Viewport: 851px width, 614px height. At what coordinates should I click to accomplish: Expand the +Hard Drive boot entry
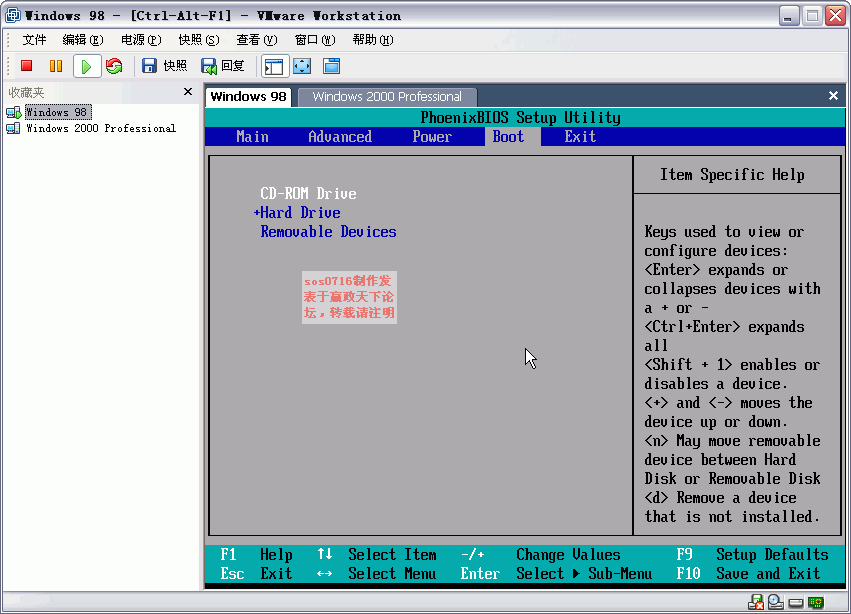coord(297,212)
